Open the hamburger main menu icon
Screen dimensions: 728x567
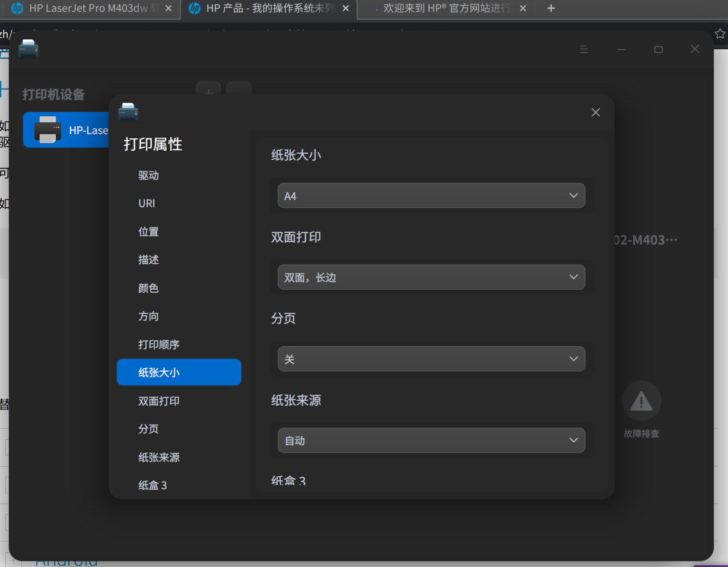[584, 49]
